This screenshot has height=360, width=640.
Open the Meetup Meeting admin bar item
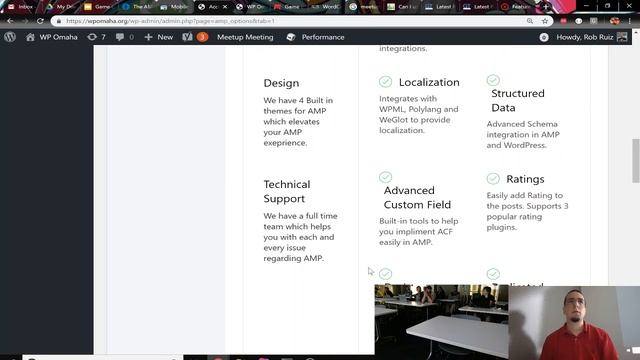245,37
